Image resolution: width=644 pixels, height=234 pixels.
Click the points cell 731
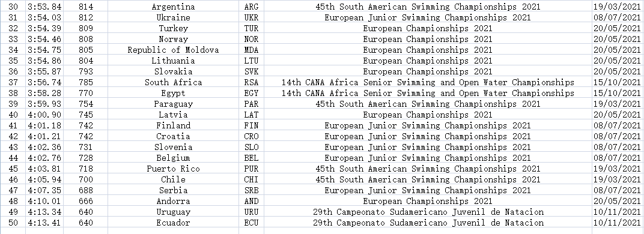(86, 147)
